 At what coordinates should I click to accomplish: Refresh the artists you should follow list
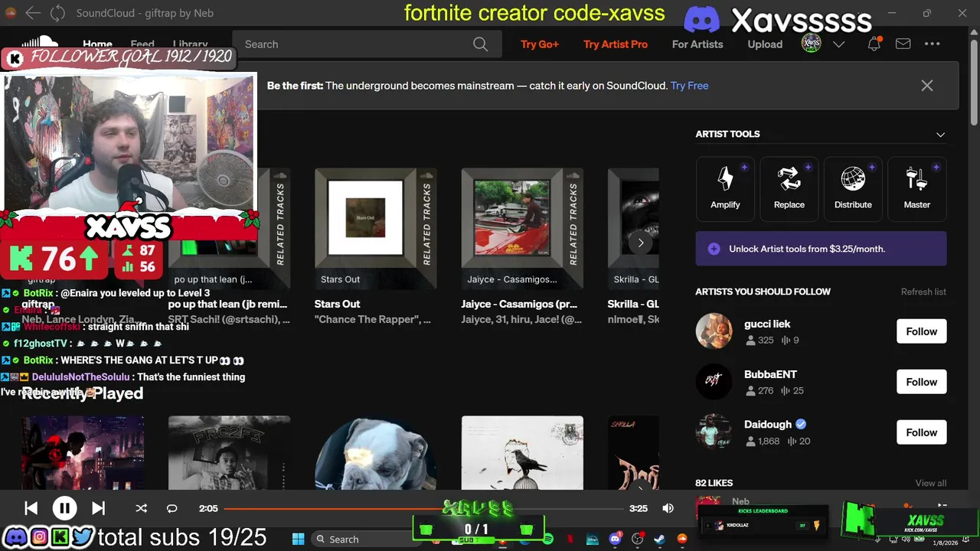[923, 292]
